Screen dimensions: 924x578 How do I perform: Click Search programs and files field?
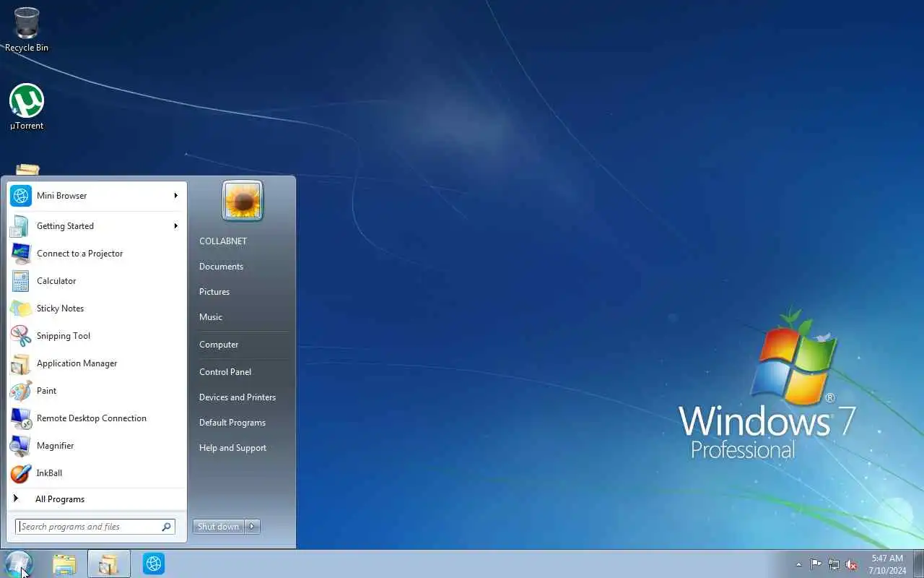coord(95,527)
